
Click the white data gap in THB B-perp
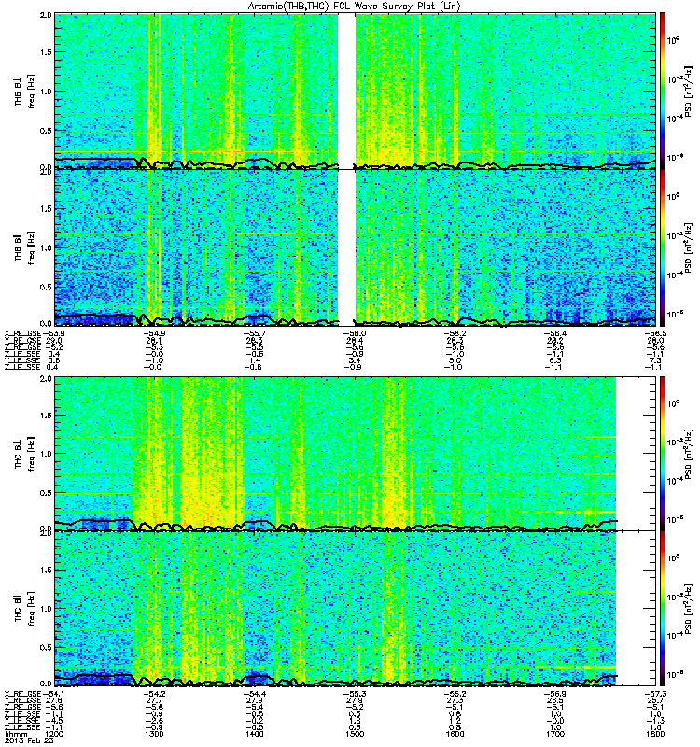click(346, 91)
